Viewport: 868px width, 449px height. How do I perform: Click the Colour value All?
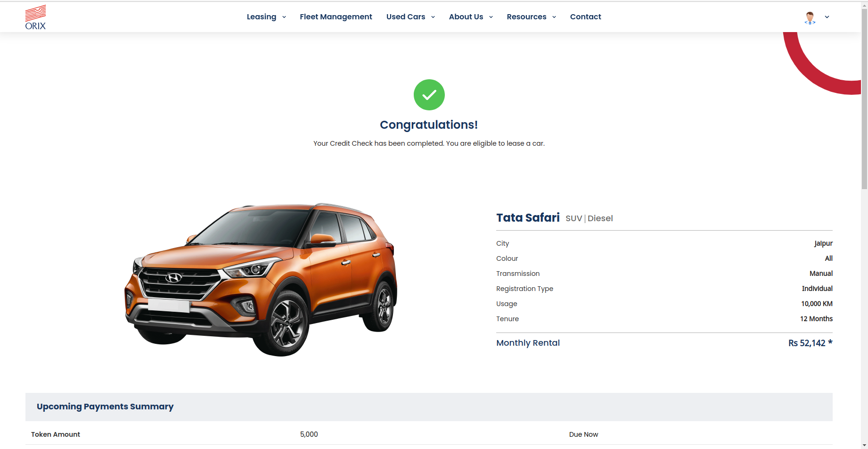tap(829, 258)
